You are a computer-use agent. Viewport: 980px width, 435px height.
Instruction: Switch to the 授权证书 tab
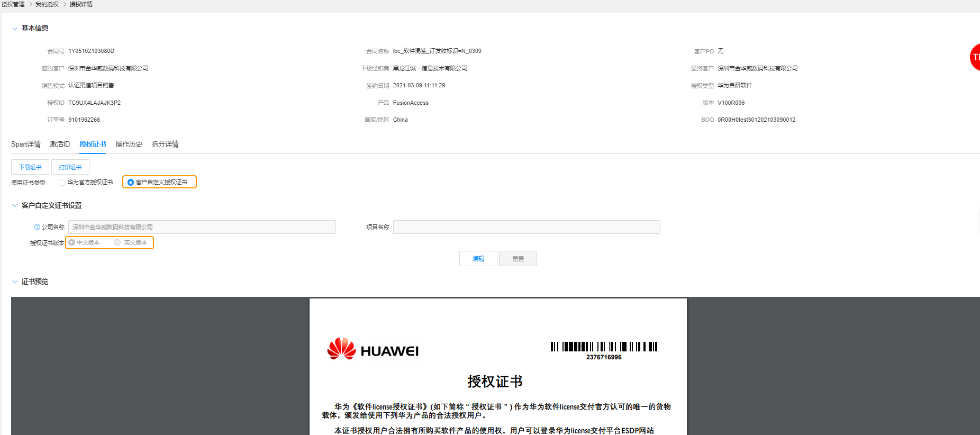[93, 144]
